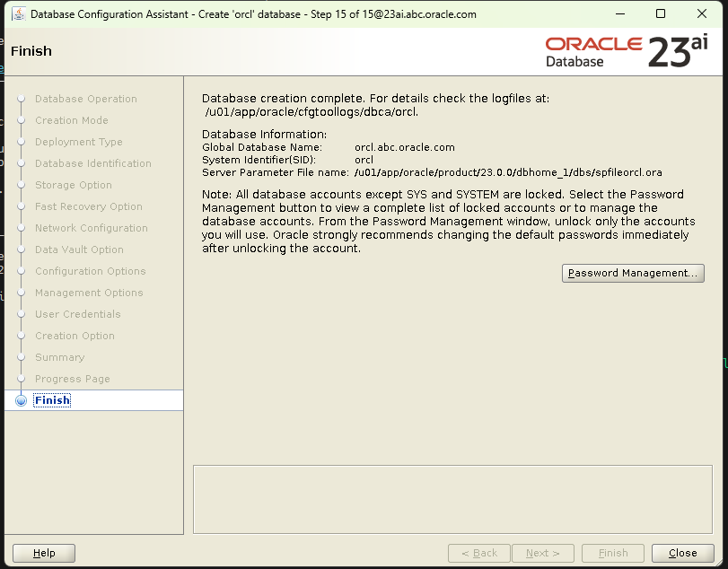
Task: Click the Database Operation step bullet indicator
Action: (x=21, y=99)
